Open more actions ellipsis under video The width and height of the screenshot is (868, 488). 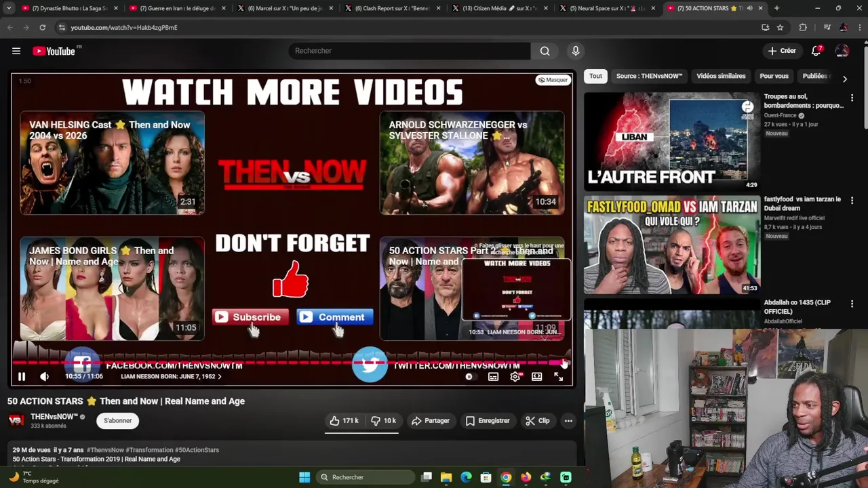[x=568, y=421]
